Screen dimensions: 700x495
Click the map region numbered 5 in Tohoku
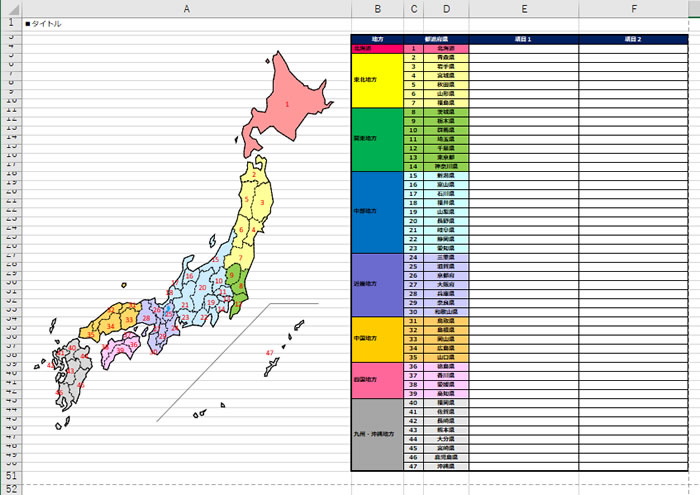pyautogui.click(x=247, y=200)
